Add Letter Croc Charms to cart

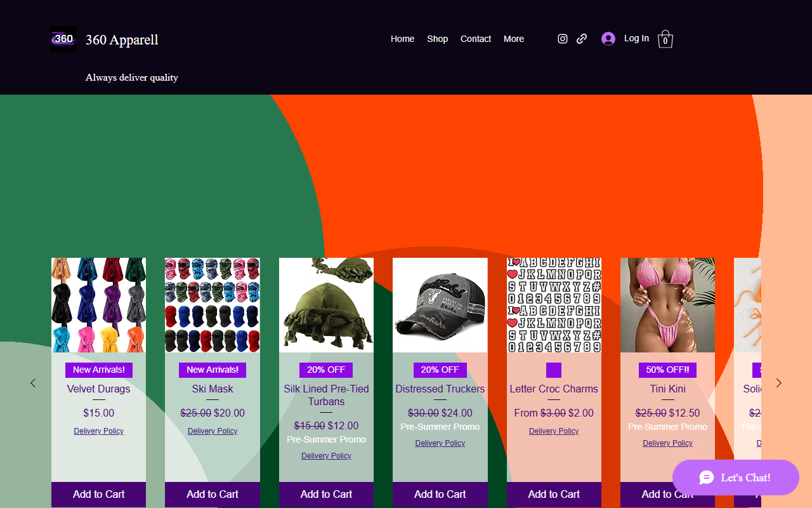pyautogui.click(x=554, y=494)
